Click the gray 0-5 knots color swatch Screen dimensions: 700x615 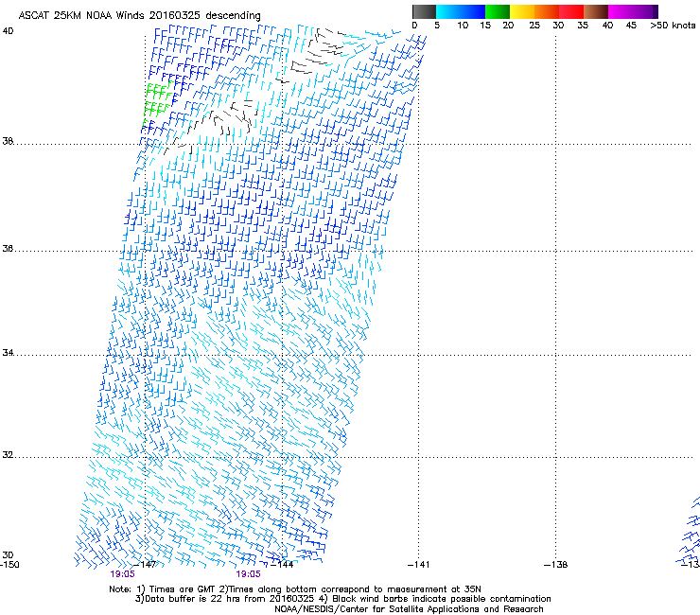pos(424,11)
